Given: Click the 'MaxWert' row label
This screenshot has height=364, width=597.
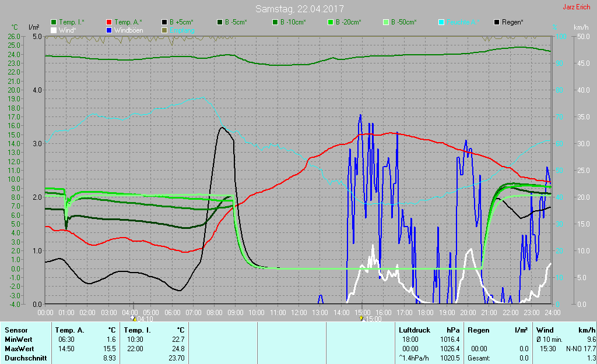Looking at the screenshot, I should [x=19, y=348].
